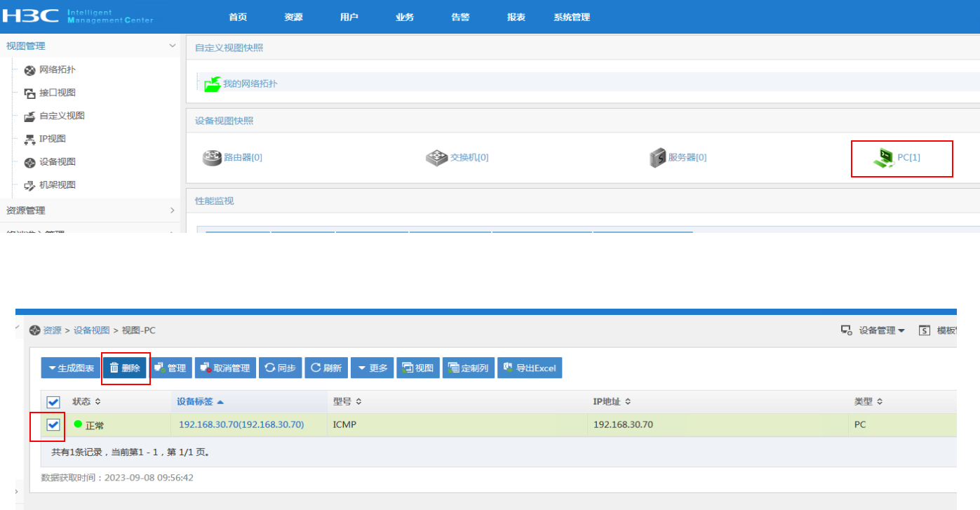Sort the table by 型号 column

(x=347, y=402)
